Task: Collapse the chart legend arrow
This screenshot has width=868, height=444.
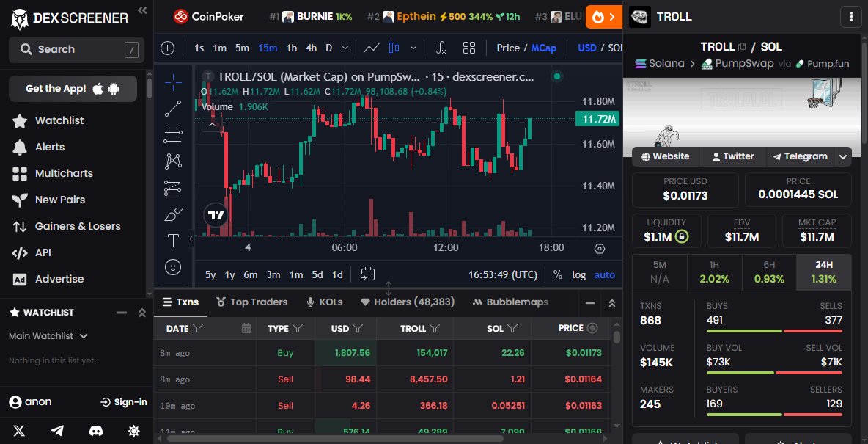Action: click(212, 125)
